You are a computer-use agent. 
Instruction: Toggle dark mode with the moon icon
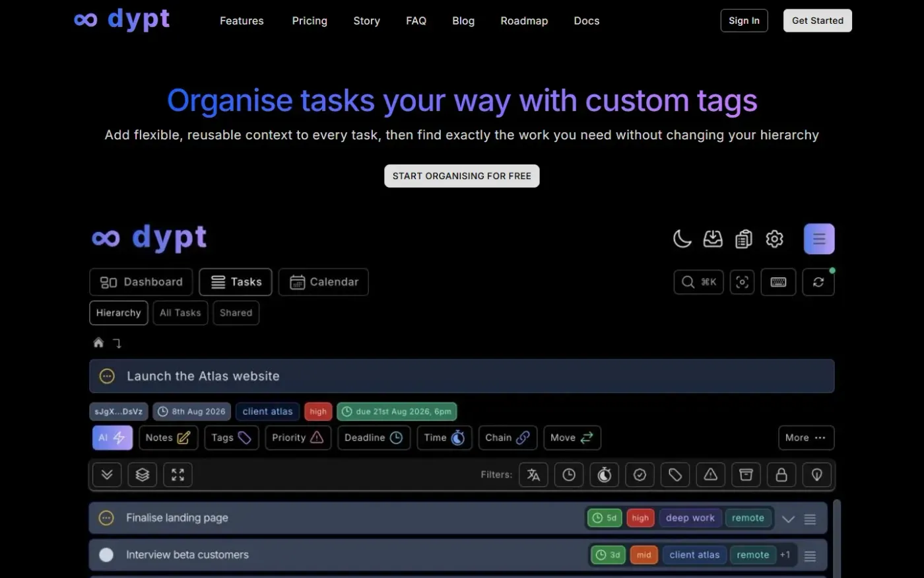pos(682,238)
